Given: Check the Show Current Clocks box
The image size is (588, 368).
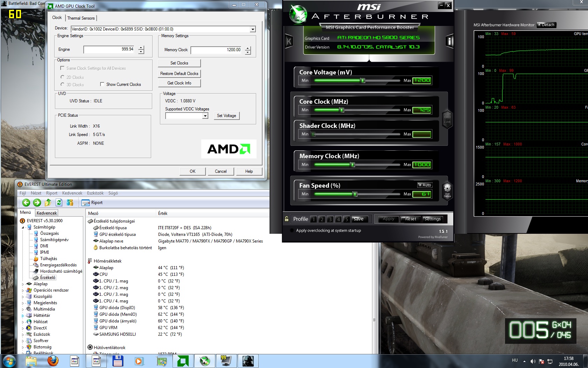Looking at the screenshot, I should click(102, 84).
